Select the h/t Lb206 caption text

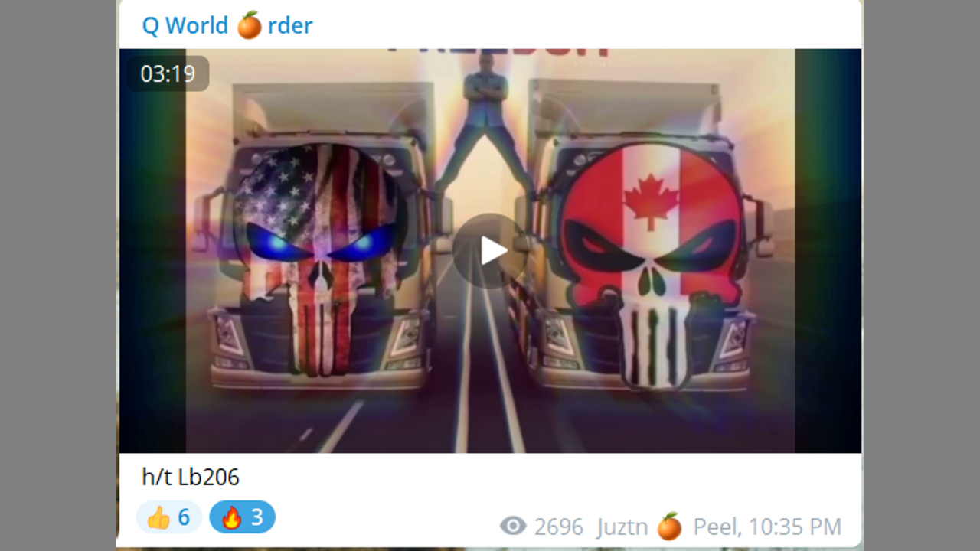coord(191,478)
